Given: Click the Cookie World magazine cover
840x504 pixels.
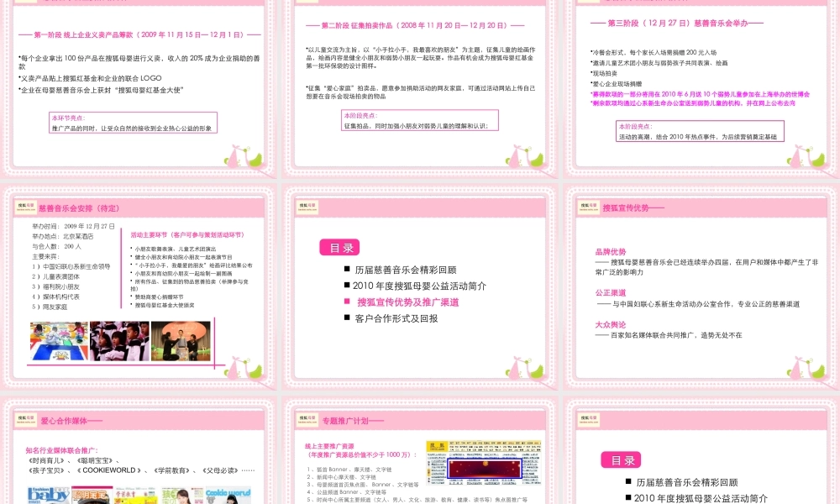Looking at the screenshot, I should [228, 496].
